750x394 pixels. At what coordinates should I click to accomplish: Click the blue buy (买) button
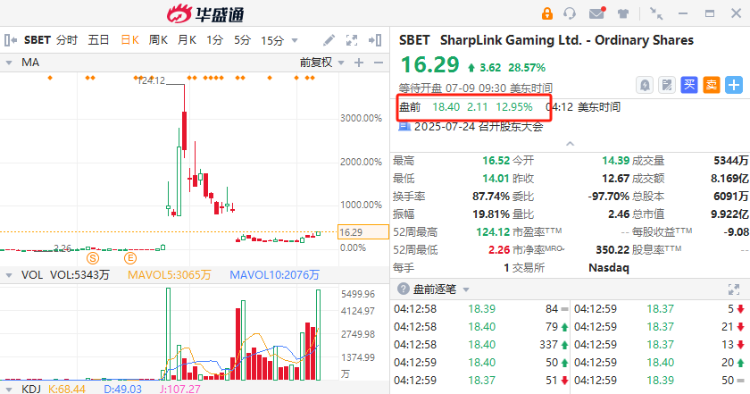click(689, 85)
